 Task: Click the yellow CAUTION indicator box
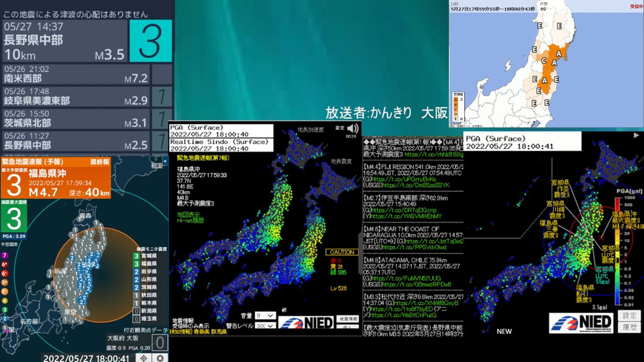pos(342,252)
